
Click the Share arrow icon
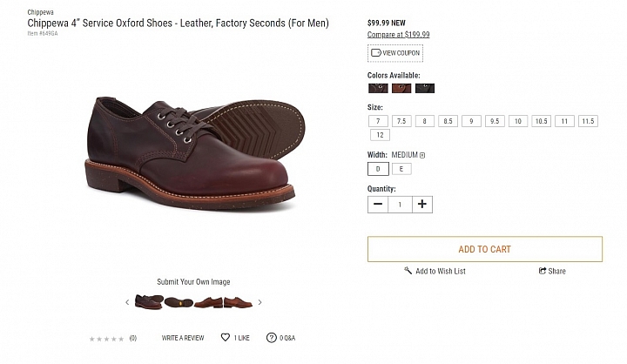pos(543,271)
